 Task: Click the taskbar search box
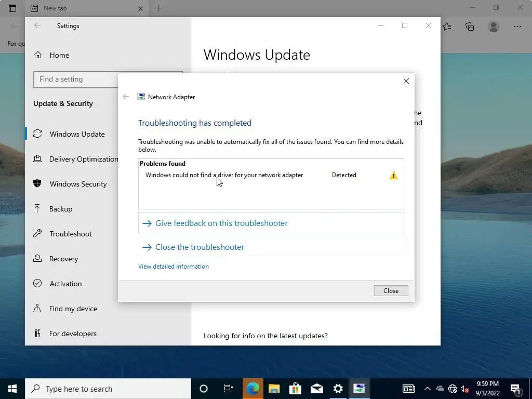pyautogui.click(x=108, y=389)
